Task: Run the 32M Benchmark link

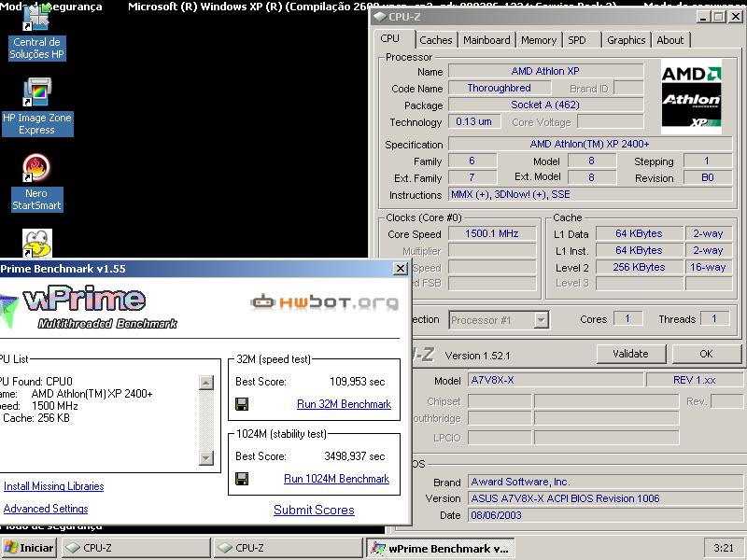Action: click(x=344, y=404)
